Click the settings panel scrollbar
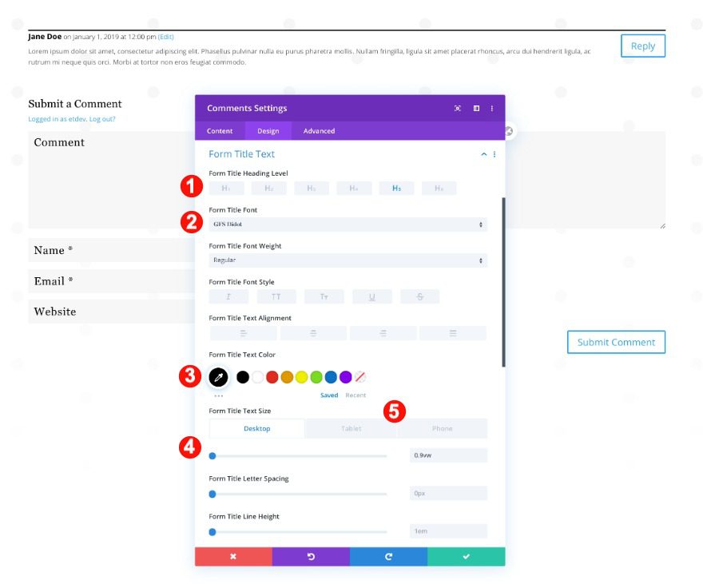The height and width of the screenshot is (588, 703). [x=503, y=282]
